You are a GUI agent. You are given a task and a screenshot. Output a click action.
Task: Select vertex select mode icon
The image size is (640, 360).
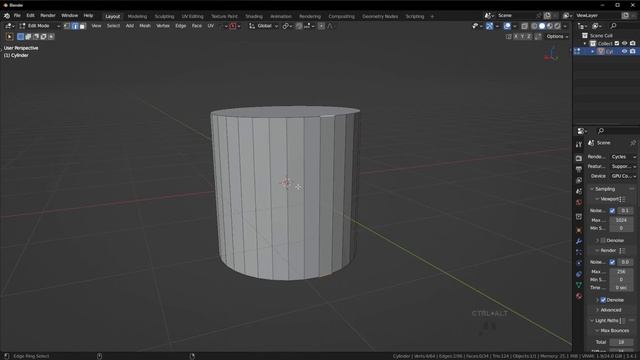coord(67,26)
